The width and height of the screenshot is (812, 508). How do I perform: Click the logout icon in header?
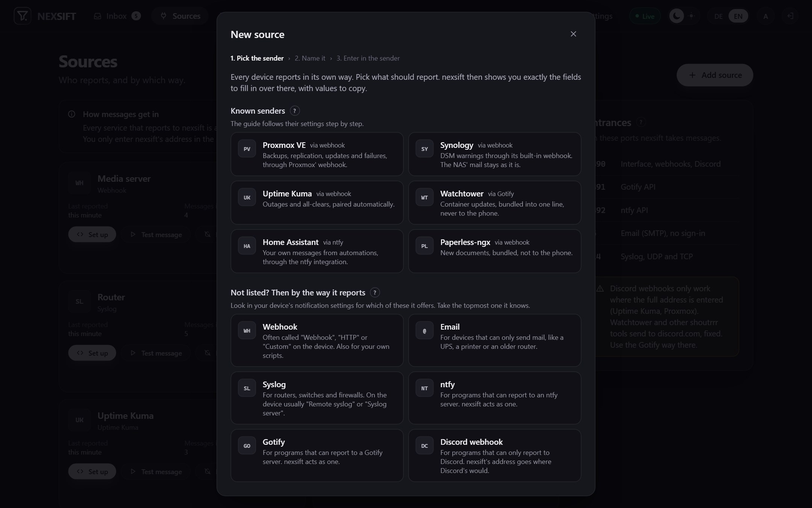click(x=790, y=16)
